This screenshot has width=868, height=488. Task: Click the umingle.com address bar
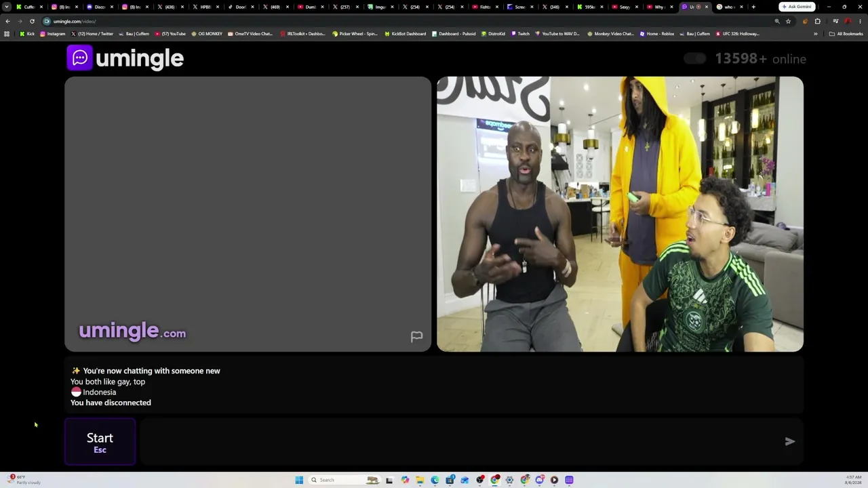coord(407,21)
